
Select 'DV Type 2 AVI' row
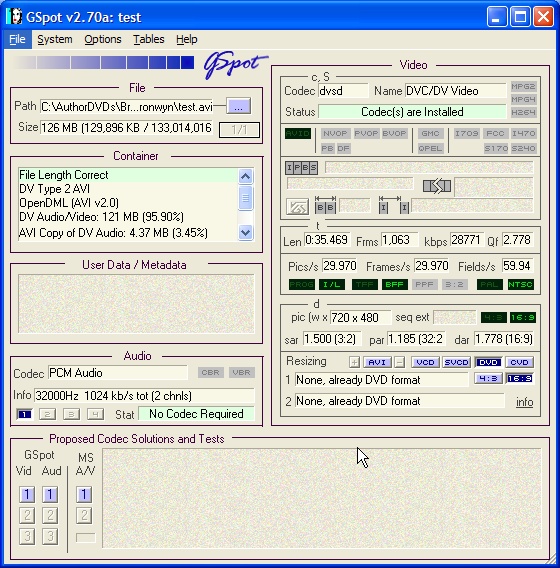click(x=127, y=189)
